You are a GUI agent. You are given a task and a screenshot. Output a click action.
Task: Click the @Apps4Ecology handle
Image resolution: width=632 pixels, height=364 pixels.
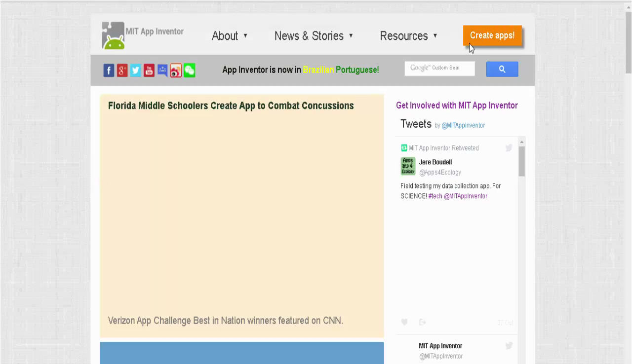[440, 172]
